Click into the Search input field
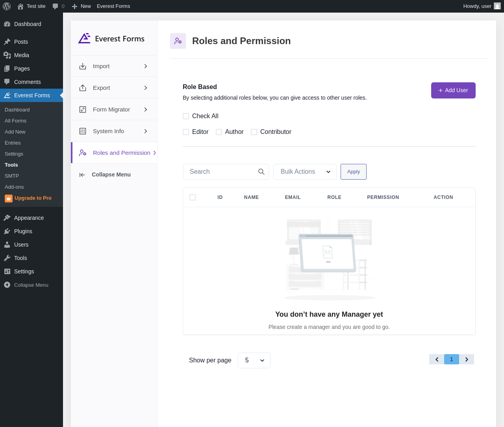 click(220, 172)
